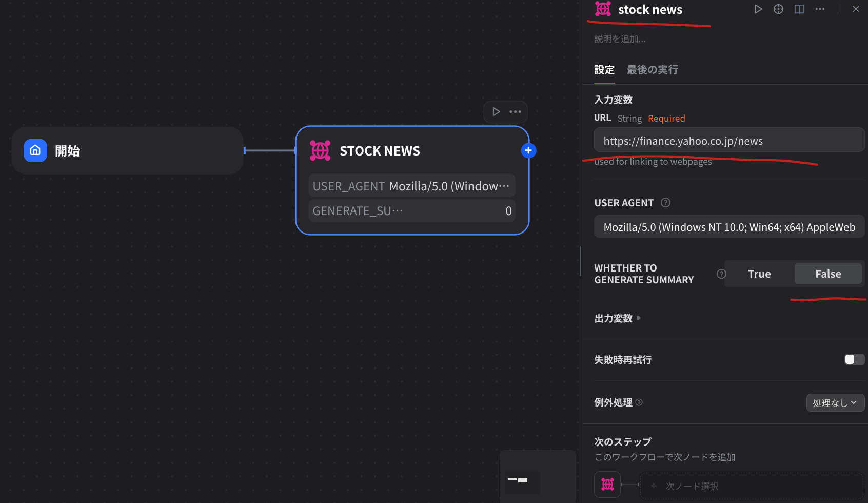
Task: Select True for whether to generate summary
Action: pos(759,274)
